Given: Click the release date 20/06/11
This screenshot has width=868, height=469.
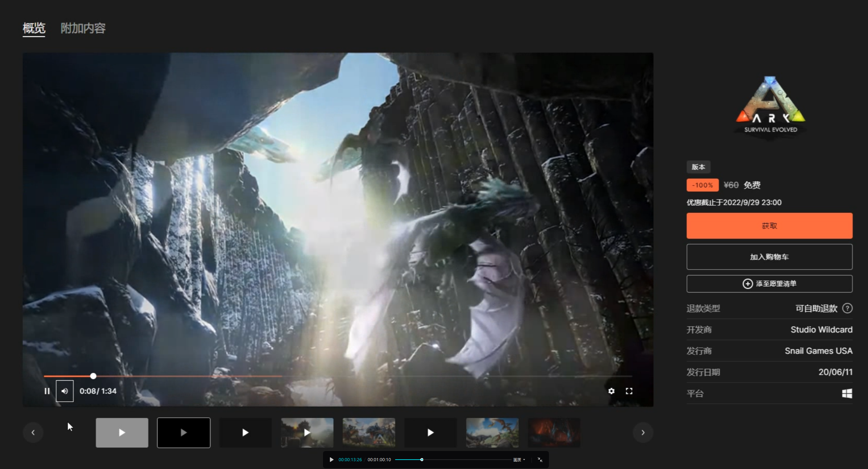Looking at the screenshot, I should point(836,372).
